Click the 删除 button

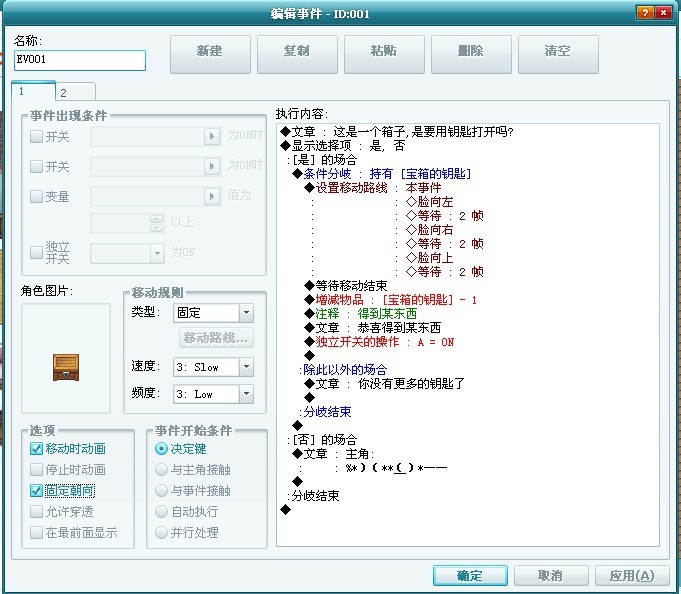click(x=471, y=54)
